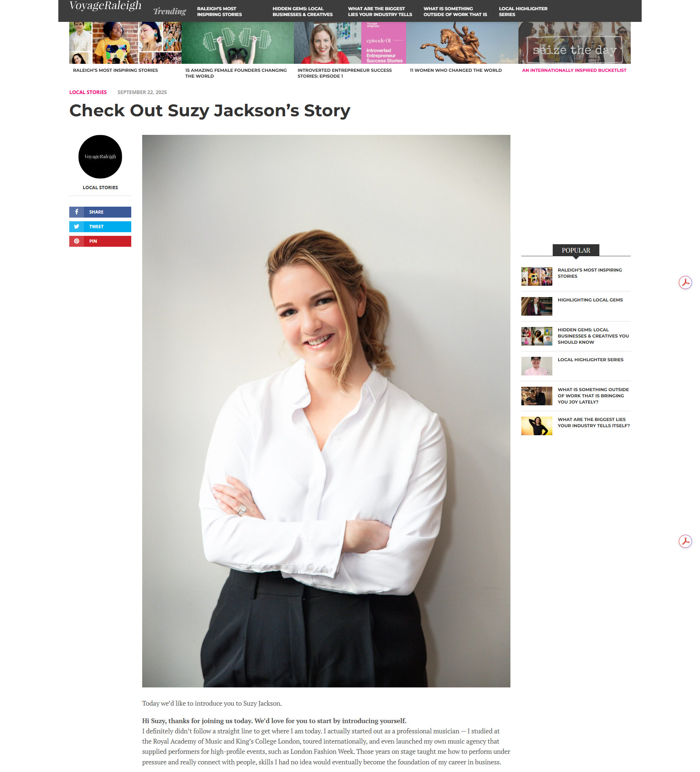Open Raleigh's Most Inspiring Stories nav item
This screenshot has height=772, width=700.
click(219, 12)
